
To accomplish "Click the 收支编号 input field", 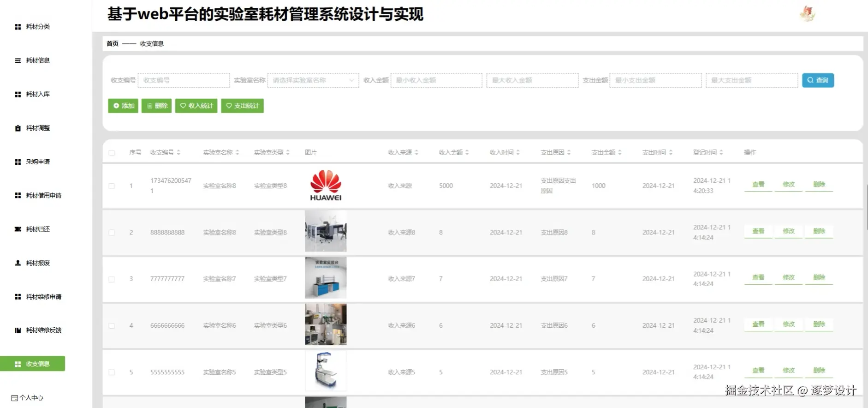I will click(x=184, y=80).
